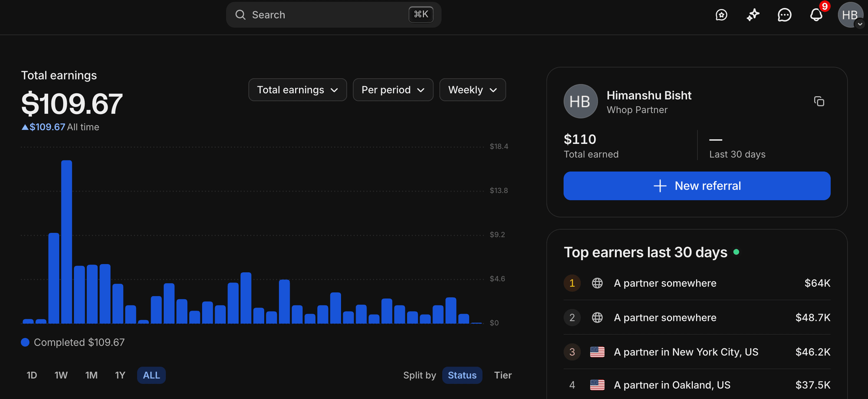Click "A partner in New York City, US"
This screenshot has width=868, height=399.
[686, 352]
